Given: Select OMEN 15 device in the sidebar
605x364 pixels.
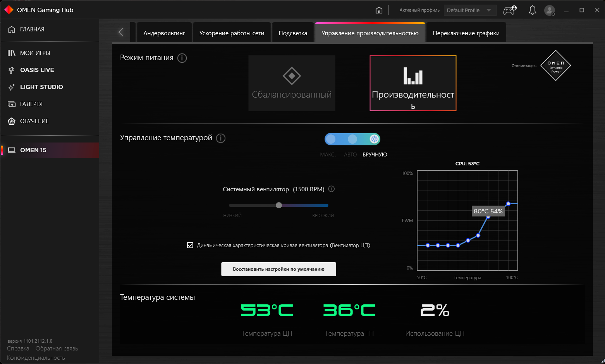Looking at the screenshot, I should (50, 150).
